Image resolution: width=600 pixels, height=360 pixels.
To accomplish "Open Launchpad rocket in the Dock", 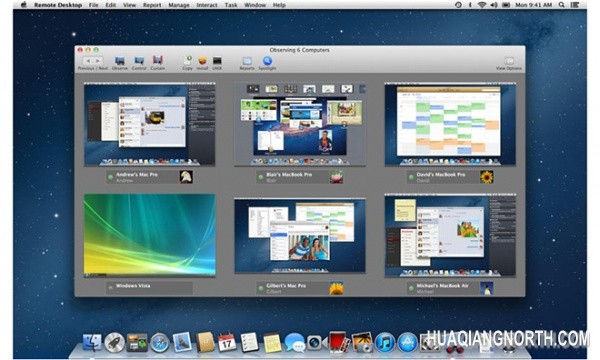I will pos(114,342).
